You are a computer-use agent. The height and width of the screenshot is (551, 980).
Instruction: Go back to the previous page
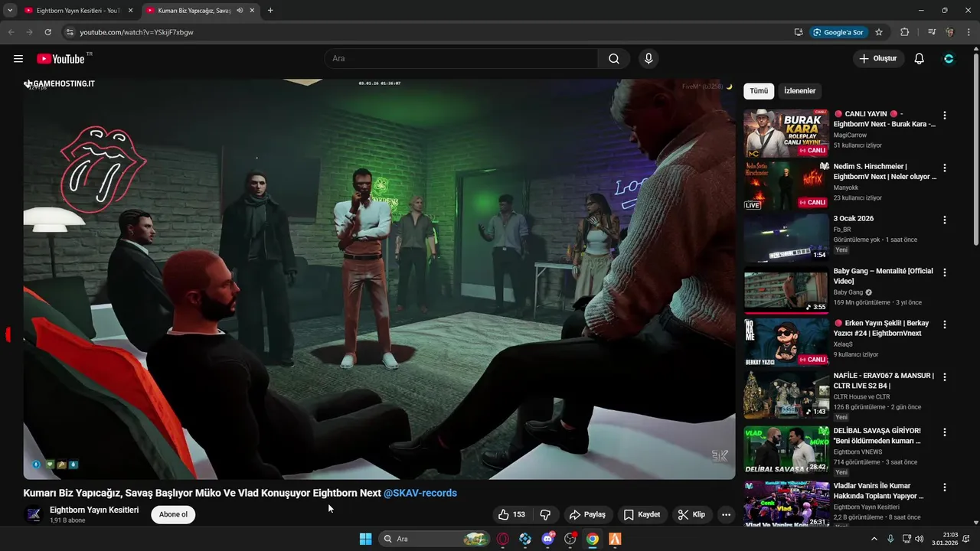[x=11, y=32]
